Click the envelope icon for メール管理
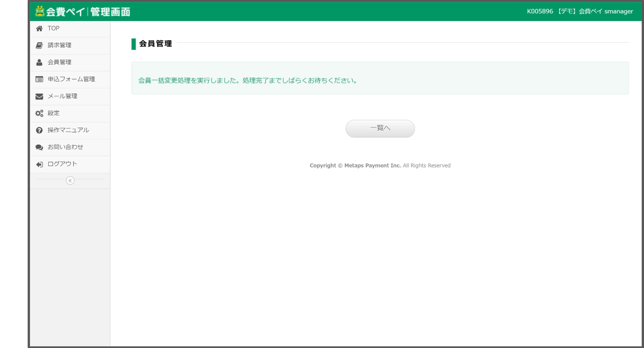 pyautogui.click(x=39, y=96)
